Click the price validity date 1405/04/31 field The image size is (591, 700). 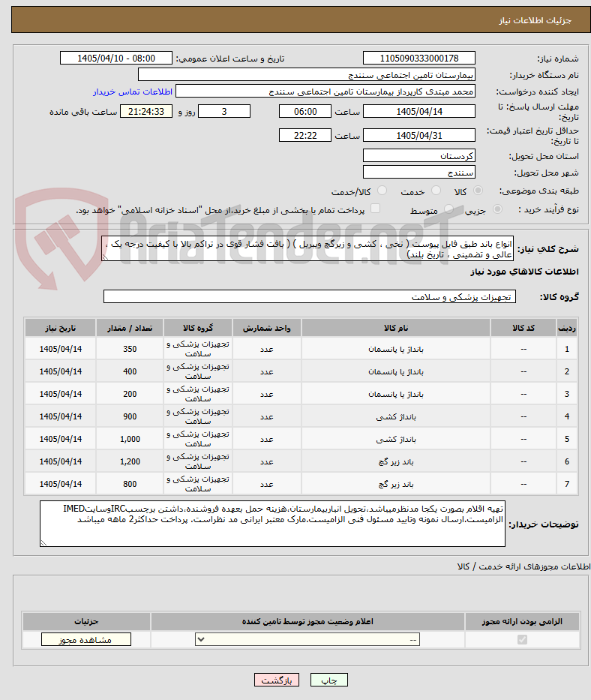[x=419, y=135]
